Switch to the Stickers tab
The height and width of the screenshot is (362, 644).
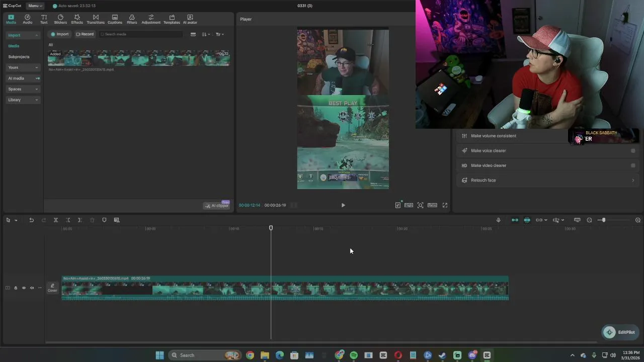tap(60, 19)
